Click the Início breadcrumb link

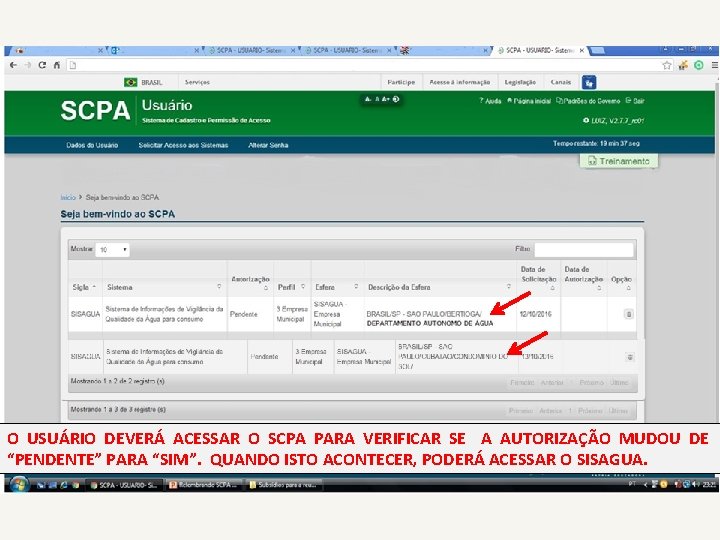68,197
